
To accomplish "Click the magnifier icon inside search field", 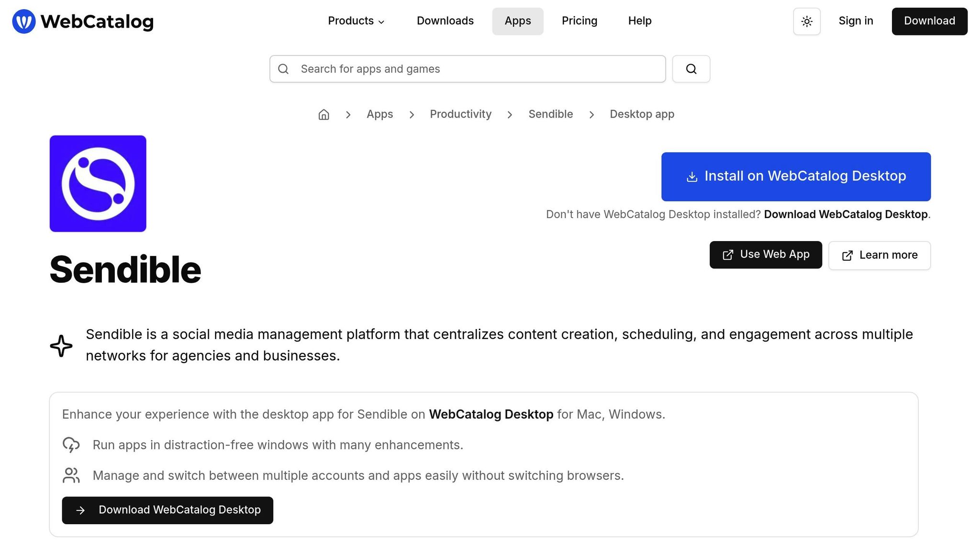I will pyautogui.click(x=283, y=69).
